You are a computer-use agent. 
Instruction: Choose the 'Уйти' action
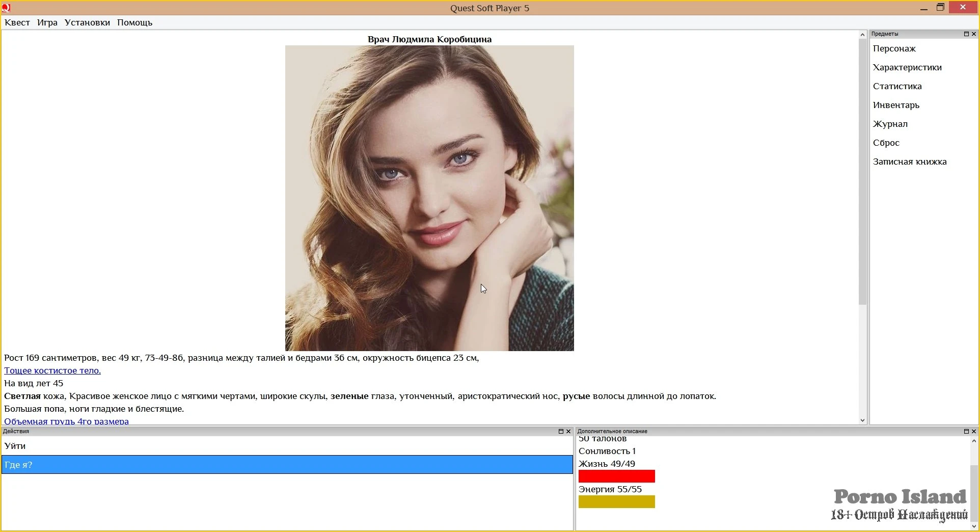(15, 446)
